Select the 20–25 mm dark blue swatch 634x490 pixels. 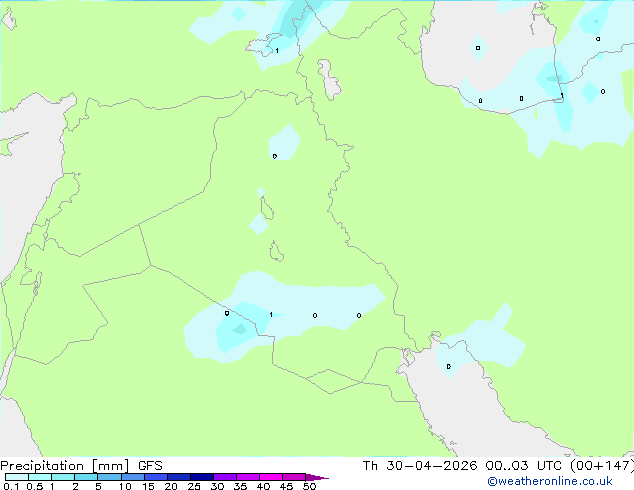coord(179,477)
